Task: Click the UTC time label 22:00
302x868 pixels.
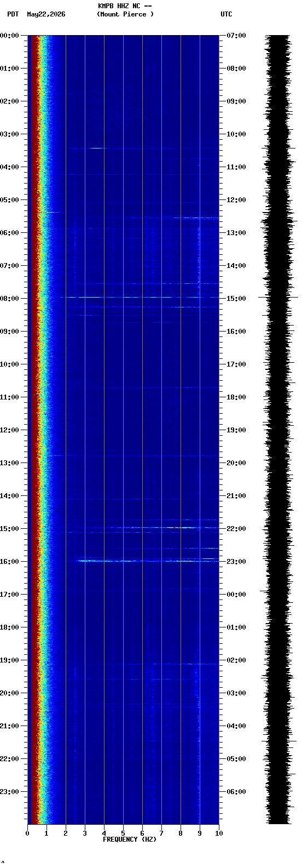Action: point(236,529)
